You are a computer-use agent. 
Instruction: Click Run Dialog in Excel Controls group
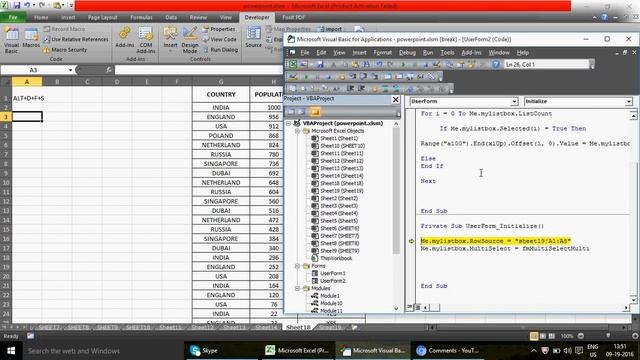click(x=220, y=50)
